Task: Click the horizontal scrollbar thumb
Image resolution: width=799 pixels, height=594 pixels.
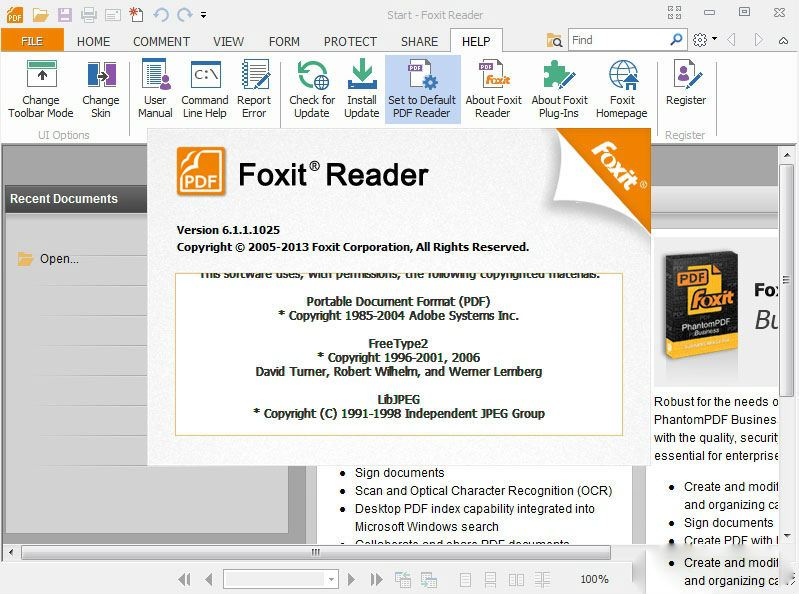Action: pyautogui.click(x=316, y=552)
